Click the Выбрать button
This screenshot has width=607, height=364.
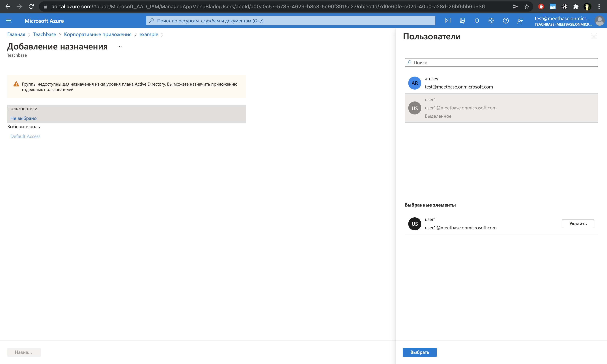(x=419, y=352)
